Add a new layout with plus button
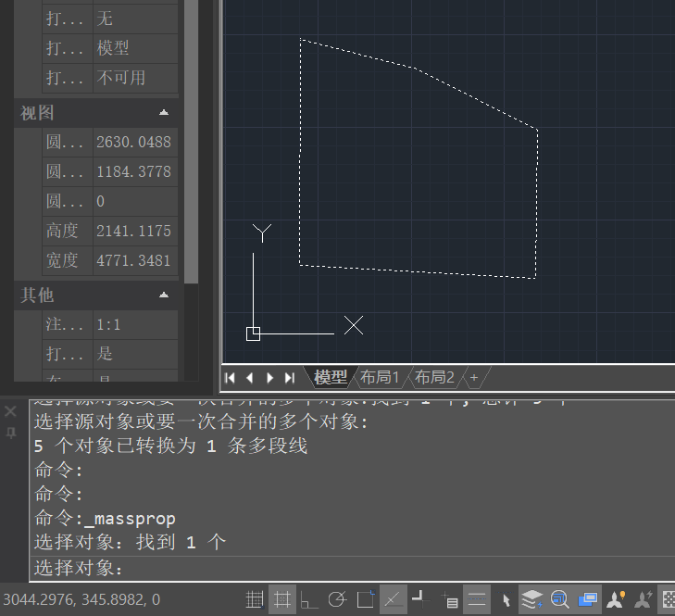The height and width of the screenshot is (616, 675). 474,378
